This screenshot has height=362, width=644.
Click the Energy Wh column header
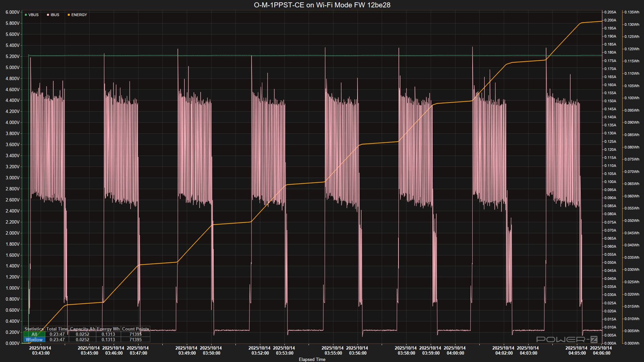point(108,329)
